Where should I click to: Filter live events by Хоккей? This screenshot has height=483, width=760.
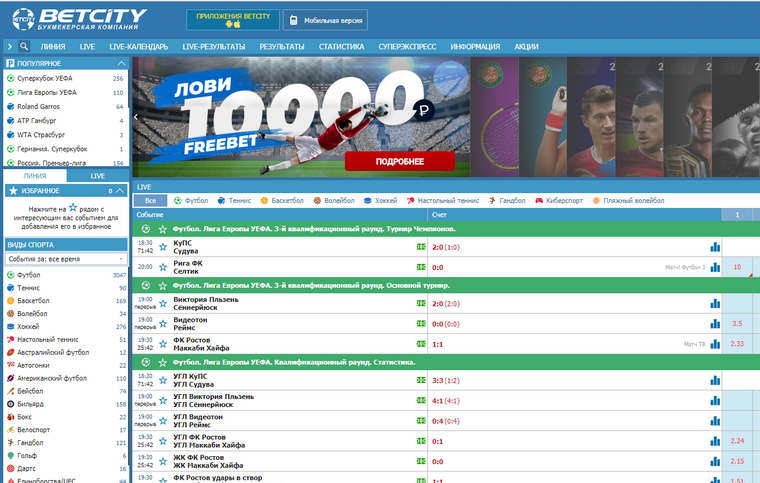(x=380, y=201)
